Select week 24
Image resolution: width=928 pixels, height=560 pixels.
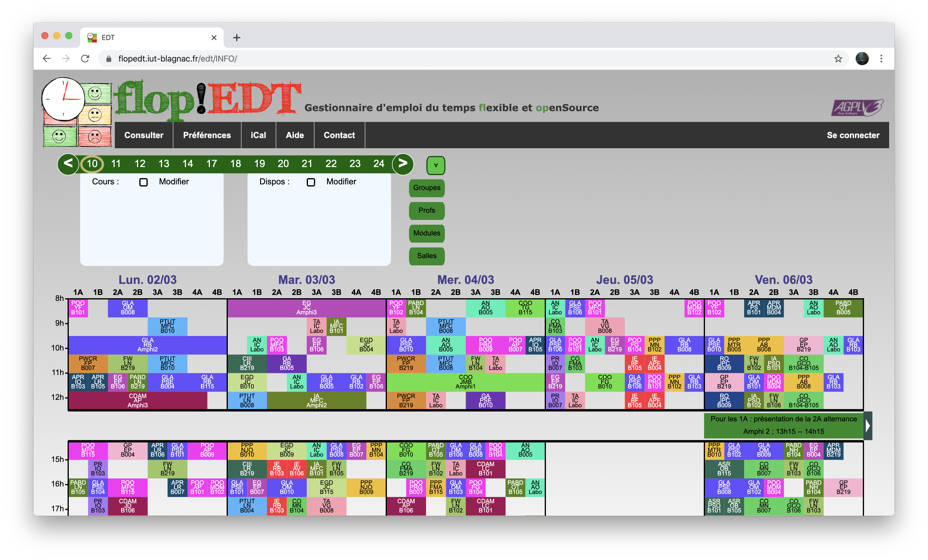[379, 164]
